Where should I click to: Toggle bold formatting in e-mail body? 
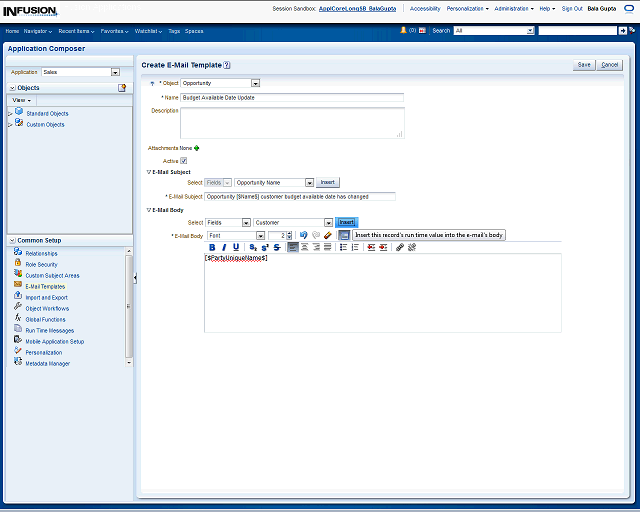(211, 247)
